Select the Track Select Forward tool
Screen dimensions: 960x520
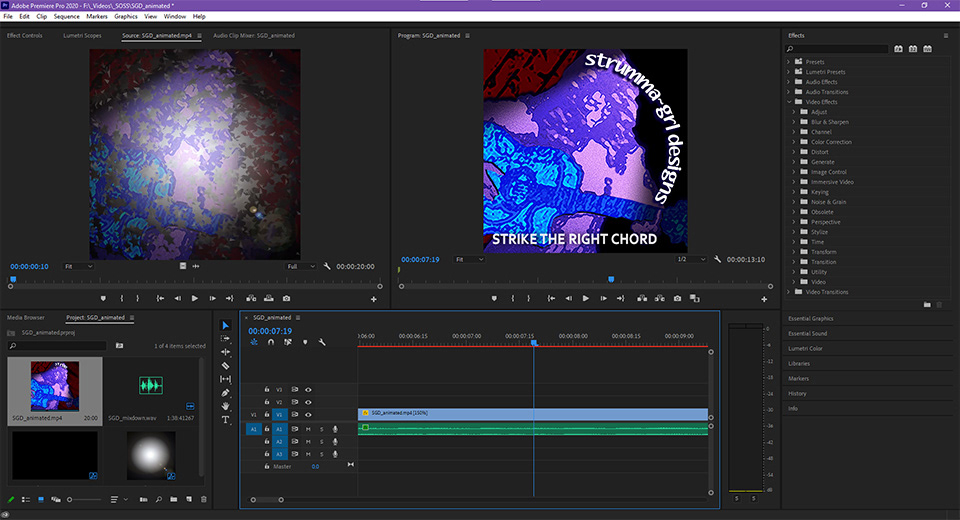pyautogui.click(x=225, y=338)
